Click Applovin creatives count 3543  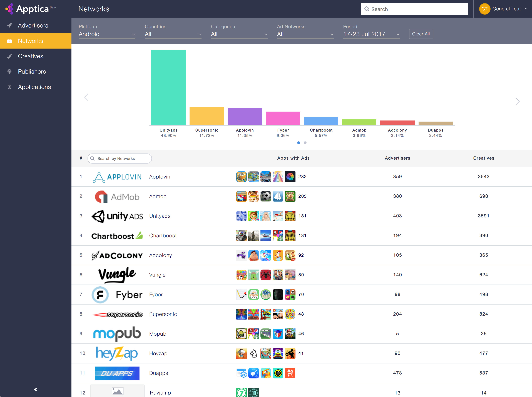pos(484,177)
